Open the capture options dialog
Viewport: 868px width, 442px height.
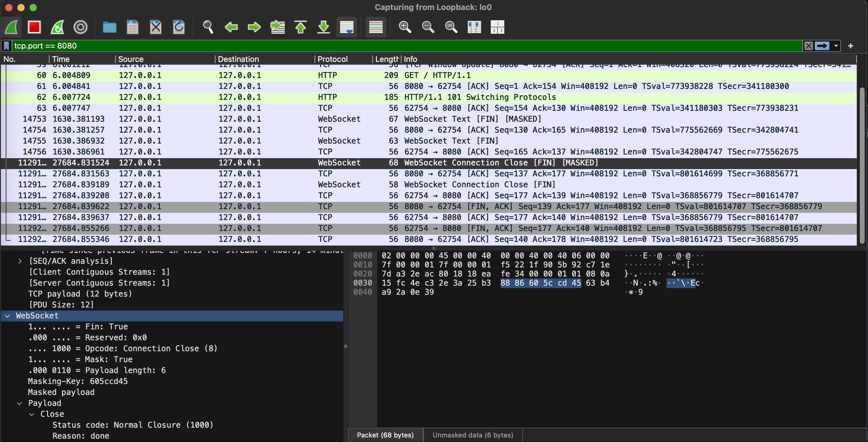point(80,27)
